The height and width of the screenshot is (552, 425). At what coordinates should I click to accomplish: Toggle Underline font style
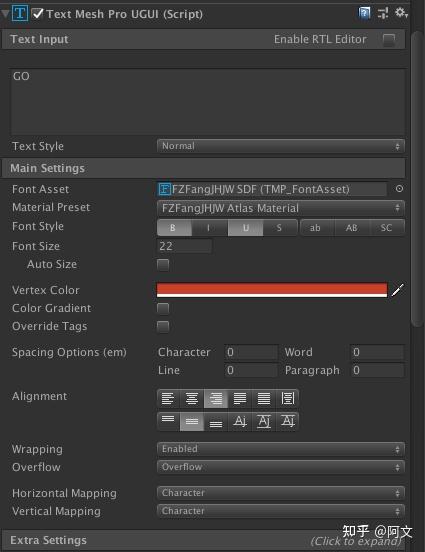click(x=245, y=228)
